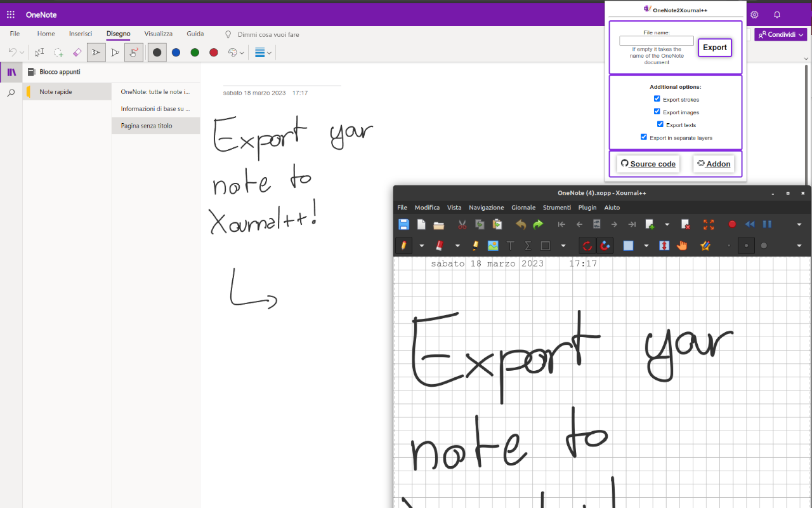
Task: Select the lasso select tool in OneNote
Action: click(58, 53)
